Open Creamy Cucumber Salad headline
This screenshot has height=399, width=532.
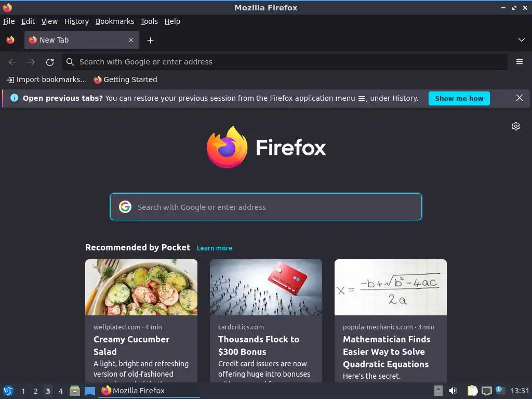click(x=131, y=345)
